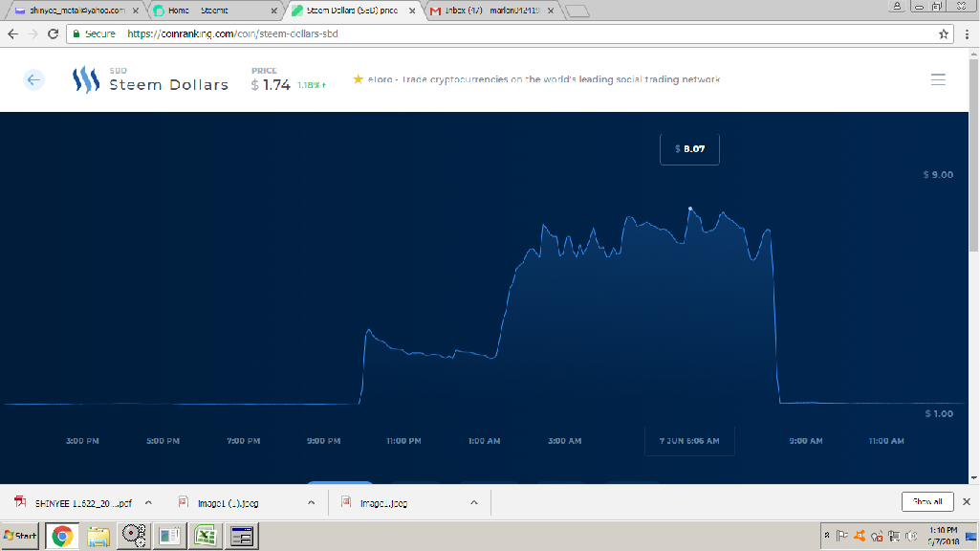This screenshot has width=980, height=551.
Task: Click the $ 1.74 price value
Action: (271, 85)
